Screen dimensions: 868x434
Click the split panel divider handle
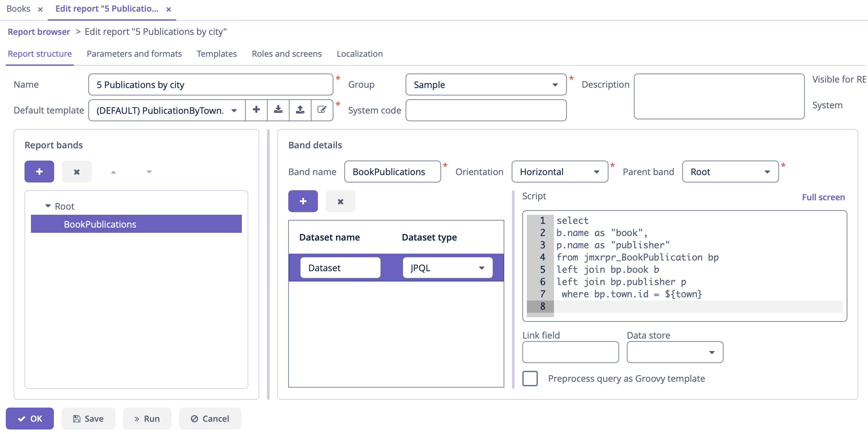pyautogui.click(x=268, y=264)
